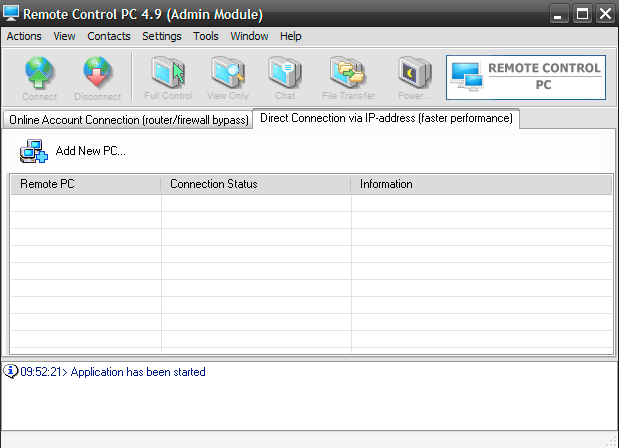Click the Add New PC computers icon
Image resolution: width=619 pixels, height=448 pixels.
(34, 151)
